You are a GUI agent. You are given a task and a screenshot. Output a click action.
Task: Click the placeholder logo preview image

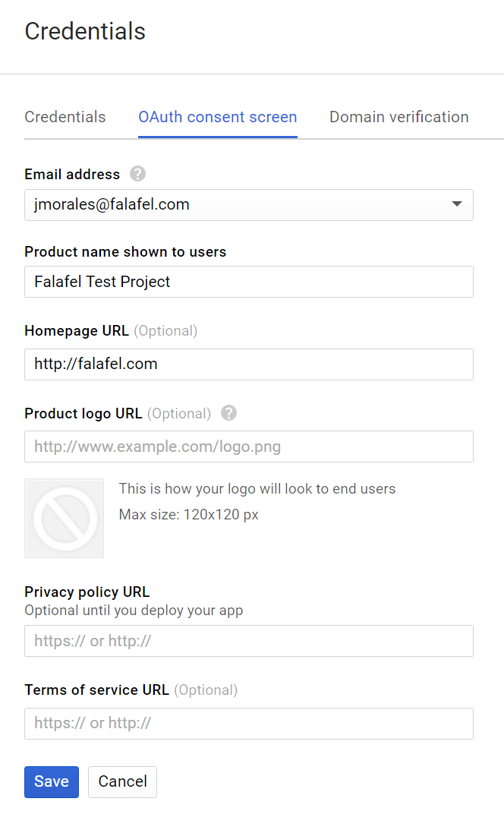[64, 518]
